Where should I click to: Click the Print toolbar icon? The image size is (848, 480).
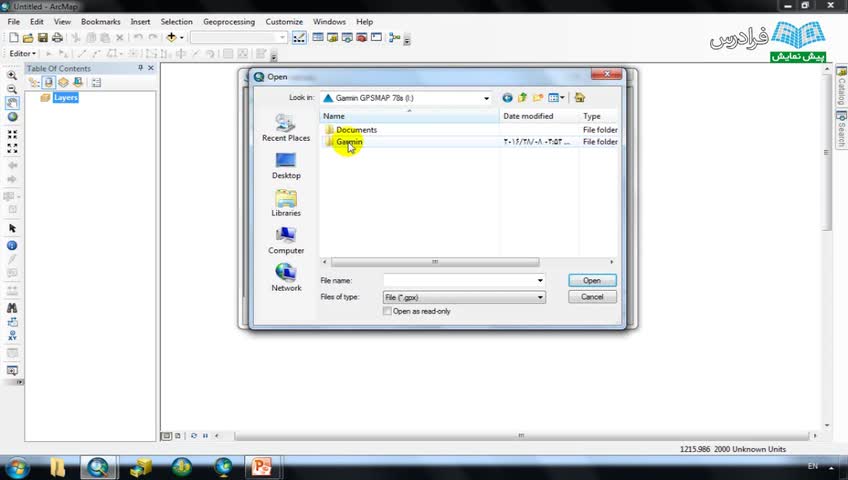click(x=57, y=37)
